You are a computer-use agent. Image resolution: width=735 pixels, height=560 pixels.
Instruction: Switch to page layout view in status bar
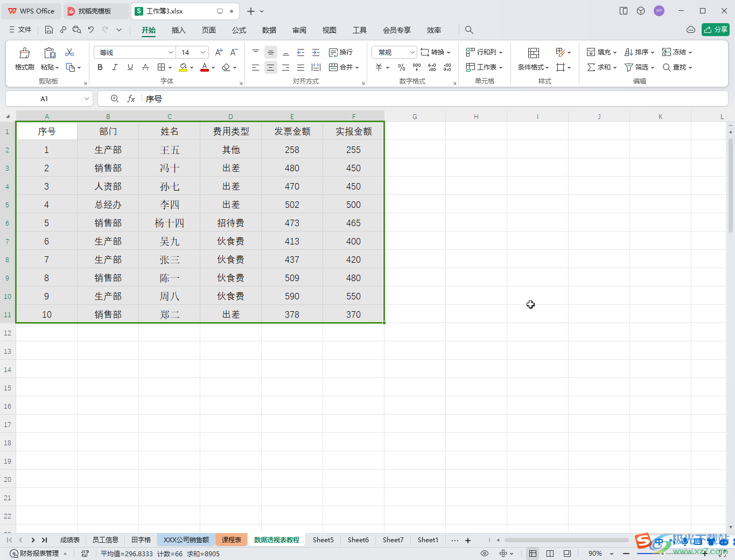pos(550,554)
